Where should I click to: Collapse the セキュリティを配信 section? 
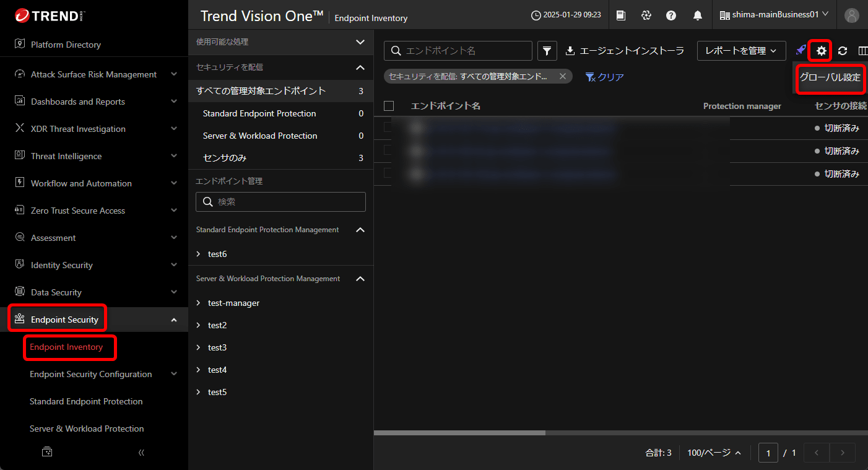(360, 67)
